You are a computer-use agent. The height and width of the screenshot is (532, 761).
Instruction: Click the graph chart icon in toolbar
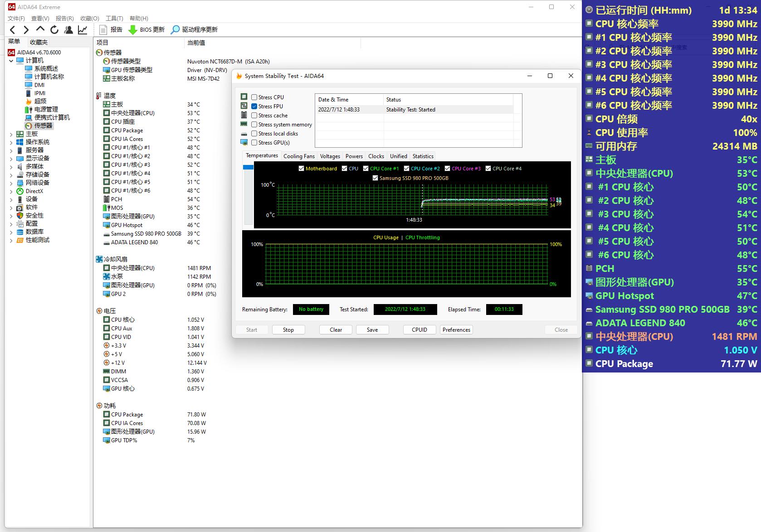coord(83,30)
